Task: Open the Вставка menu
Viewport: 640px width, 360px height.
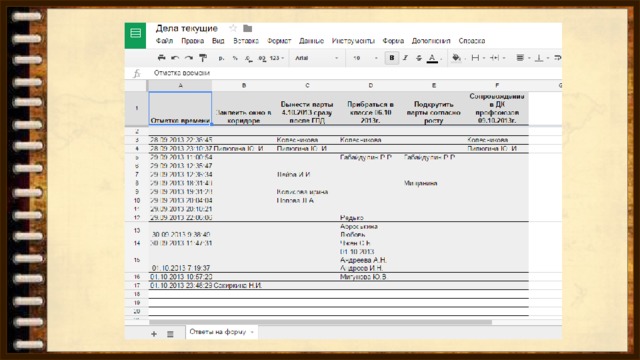Action: [x=246, y=41]
